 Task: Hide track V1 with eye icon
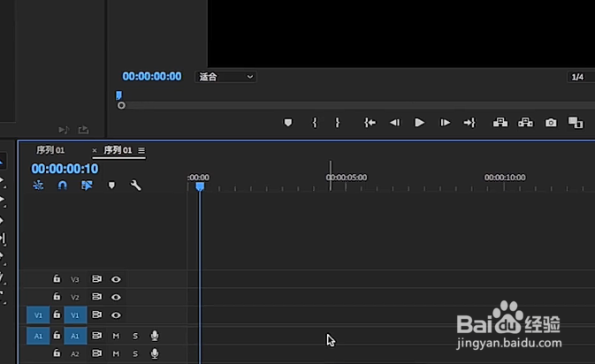click(116, 315)
